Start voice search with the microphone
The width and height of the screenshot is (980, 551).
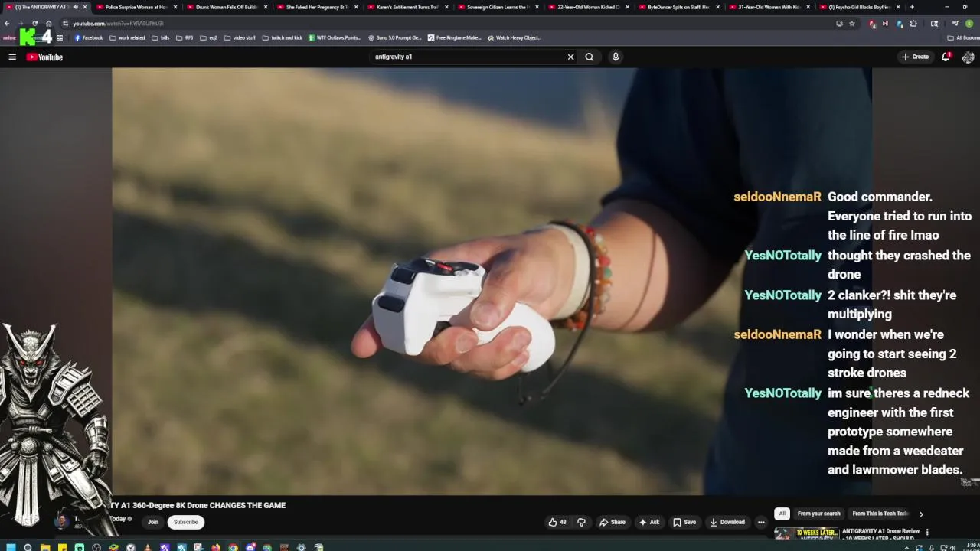tap(616, 57)
